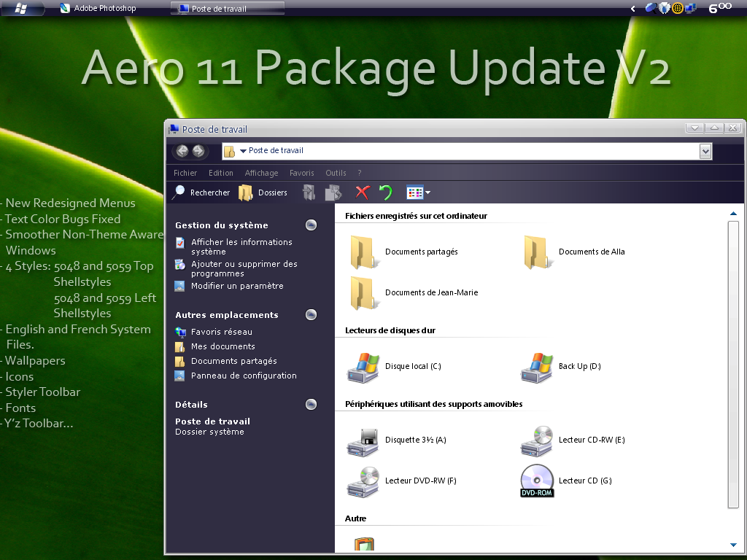Open the Affichage menu
Screen dimensions: 747x560
click(261, 173)
